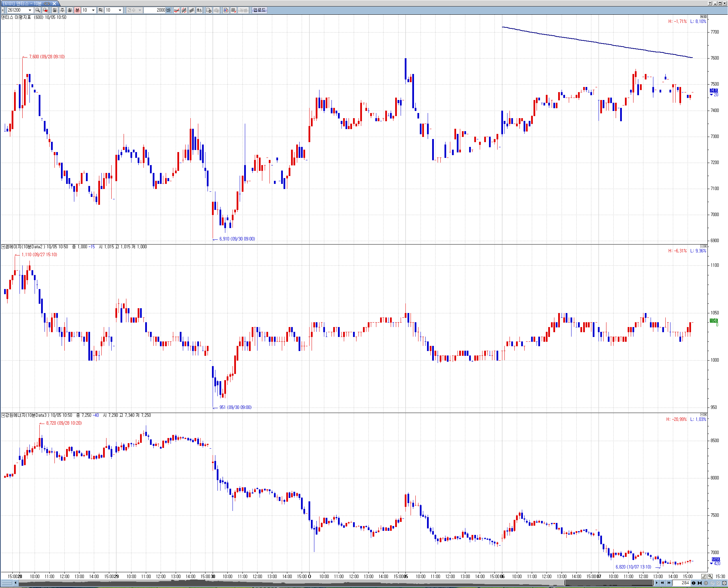Viewport: 728px width, 588px height.
Task: Open the tick interval dropdown
Action: pos(120,10)
